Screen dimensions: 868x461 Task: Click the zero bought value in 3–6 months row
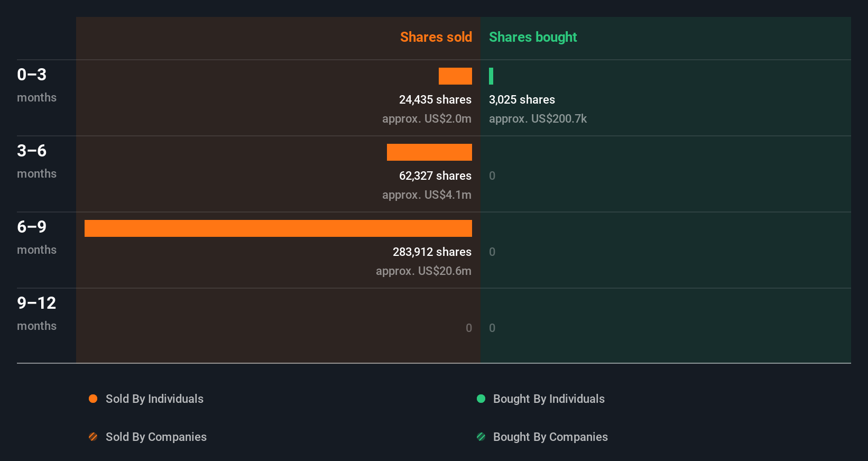pos(492,176)
